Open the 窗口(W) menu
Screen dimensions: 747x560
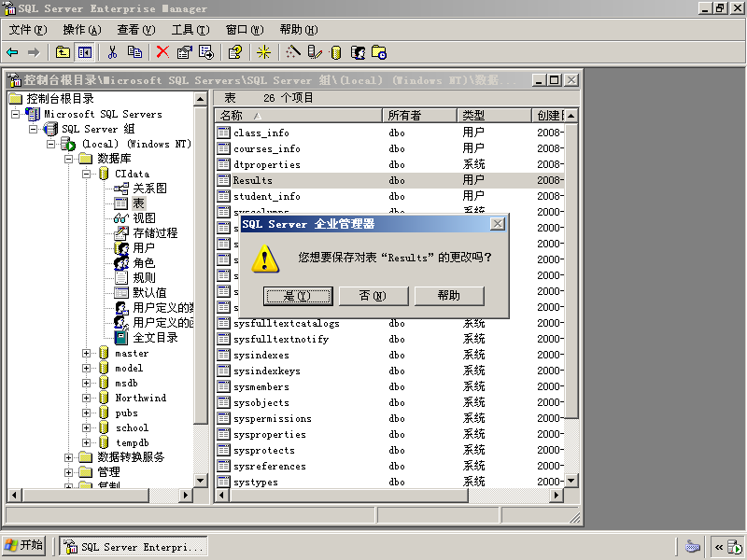[245, 30]
